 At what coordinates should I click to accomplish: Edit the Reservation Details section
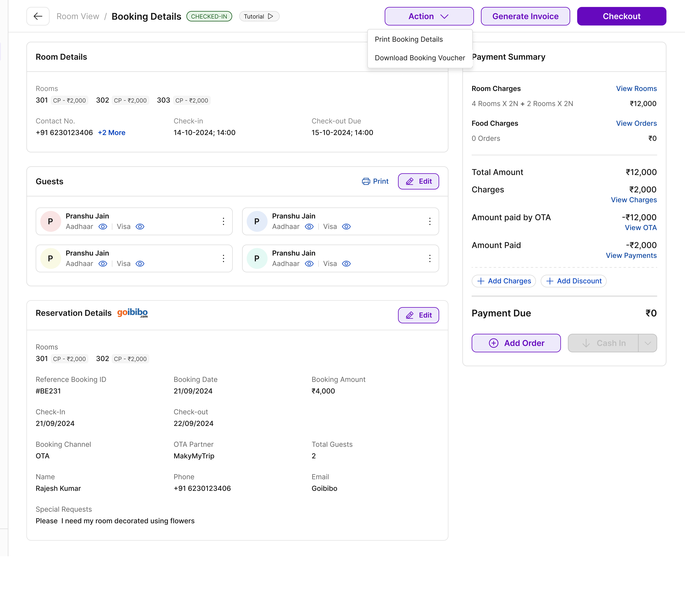tap(418, 315)
